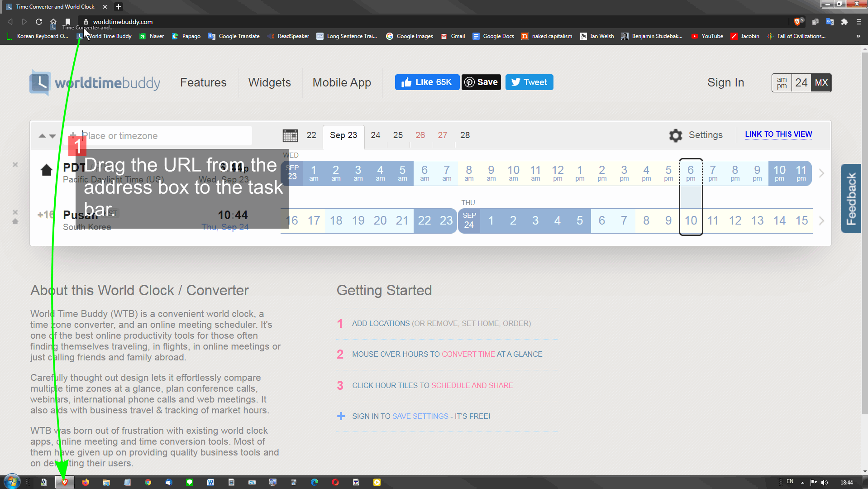Select the 6 pm tile in PDT row
This screenshot has height=489, width=868.
pos(691,173)
